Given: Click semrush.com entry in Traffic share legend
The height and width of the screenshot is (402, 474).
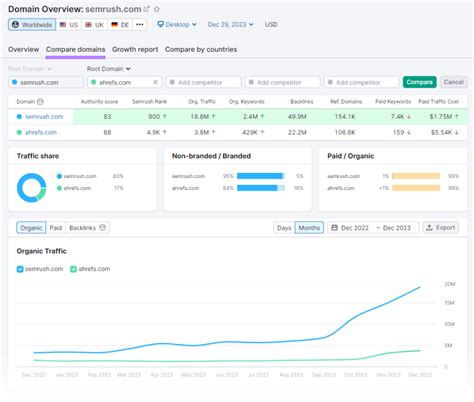Looking at the screenshot, I should coord(77,176).
